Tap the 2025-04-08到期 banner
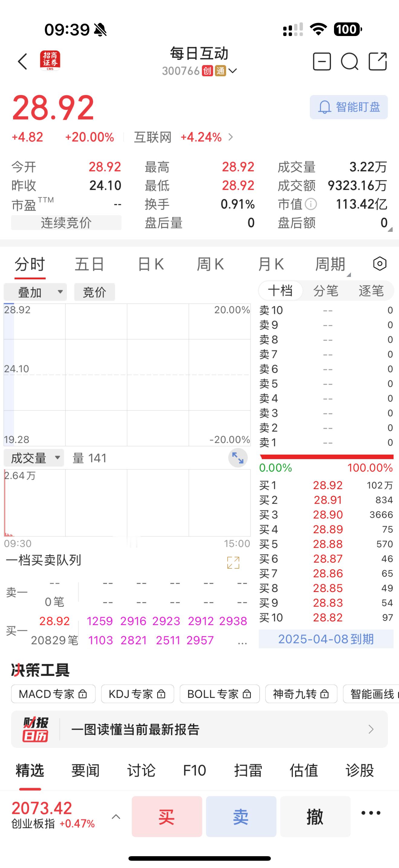This screenshot has width=399, height=868. (x=326, y=639)
